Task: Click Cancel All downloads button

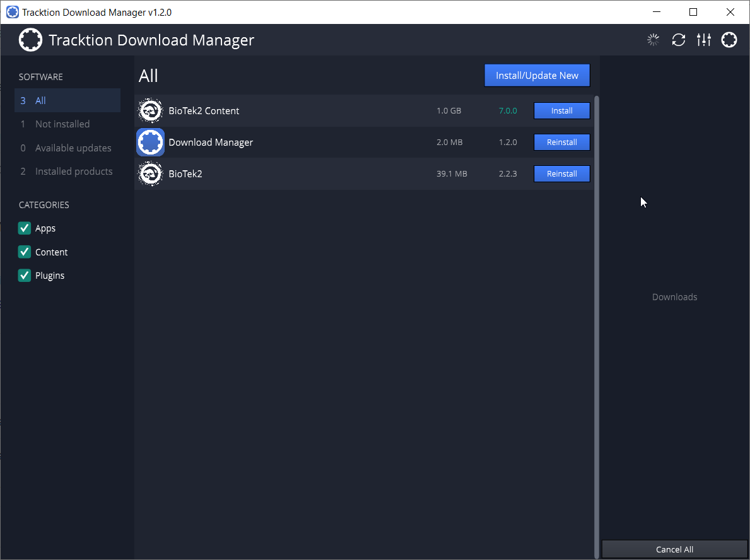Action: [674, 549]
